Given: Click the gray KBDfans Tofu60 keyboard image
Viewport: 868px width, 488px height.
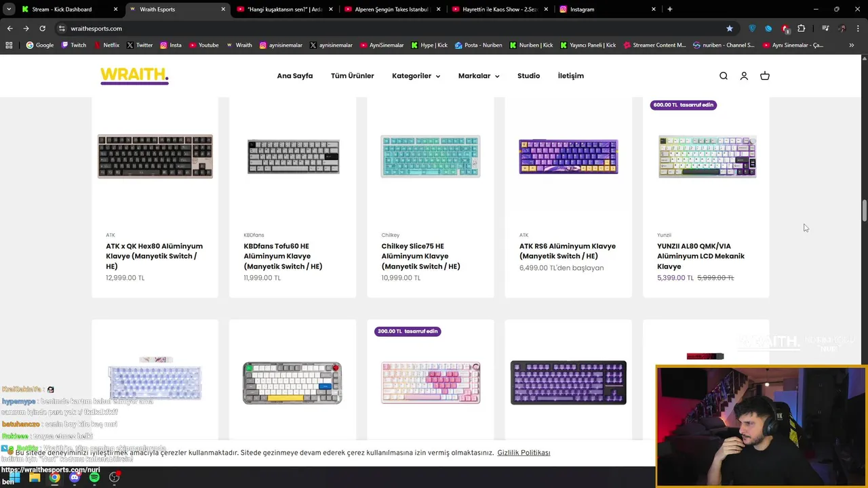Looking at the screenshot, I should pos(293,157).
